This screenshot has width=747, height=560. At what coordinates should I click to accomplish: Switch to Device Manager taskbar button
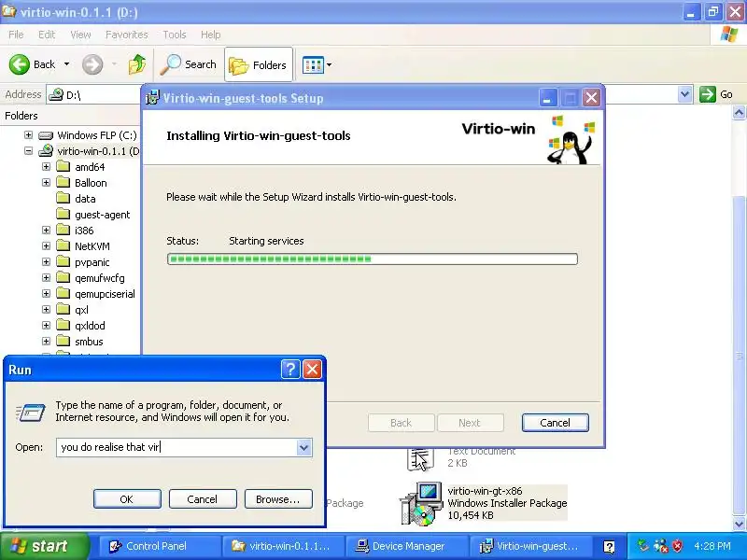pyautogui.click(x=407, y=546)
